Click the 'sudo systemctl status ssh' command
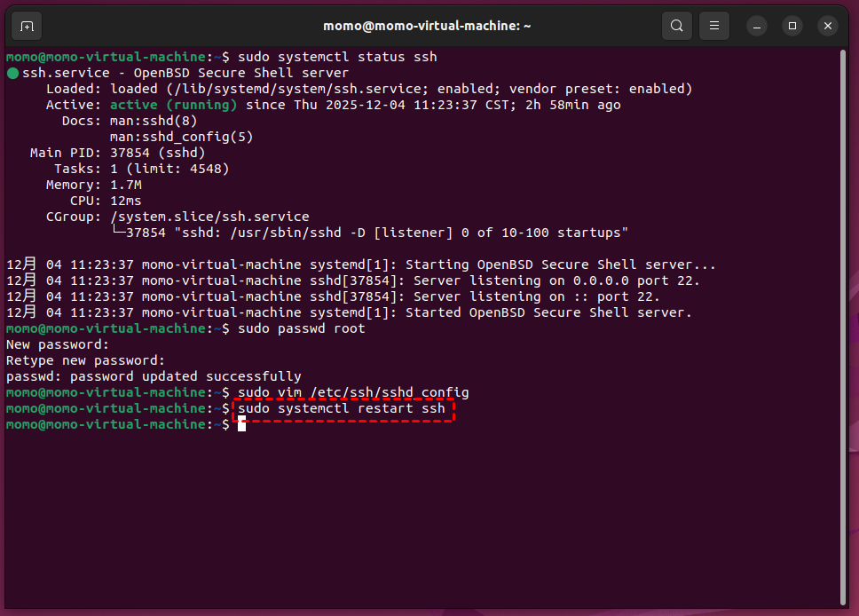 coord(337,57)
